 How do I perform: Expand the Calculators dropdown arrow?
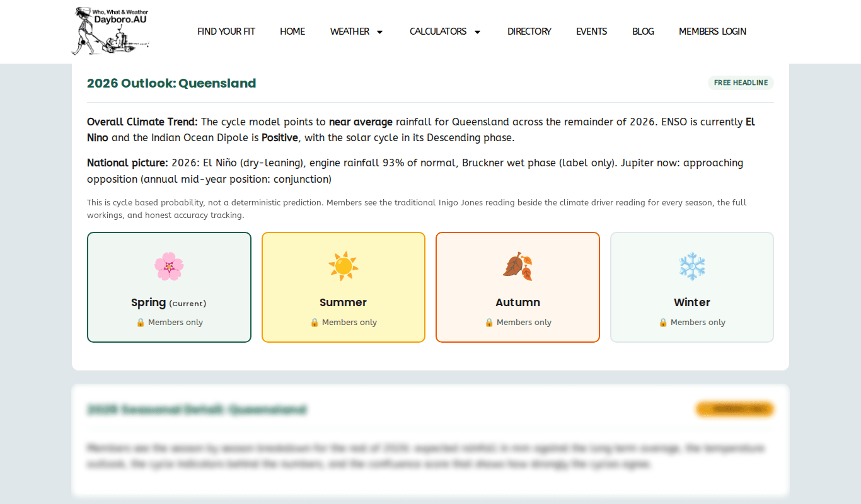(x=477, y=32)
